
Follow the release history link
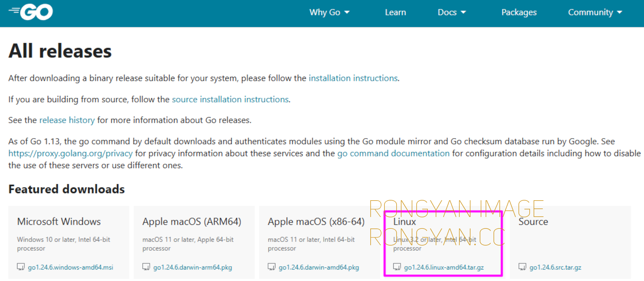pos(67,120)
